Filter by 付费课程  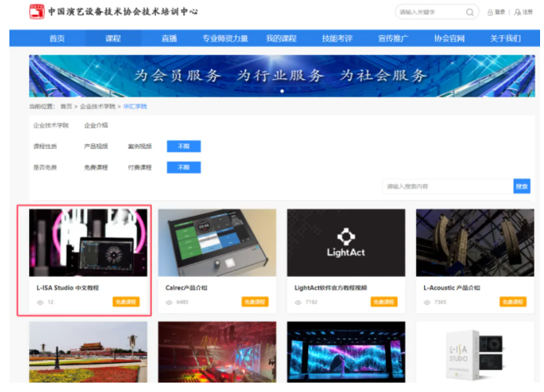coord(140,168)
